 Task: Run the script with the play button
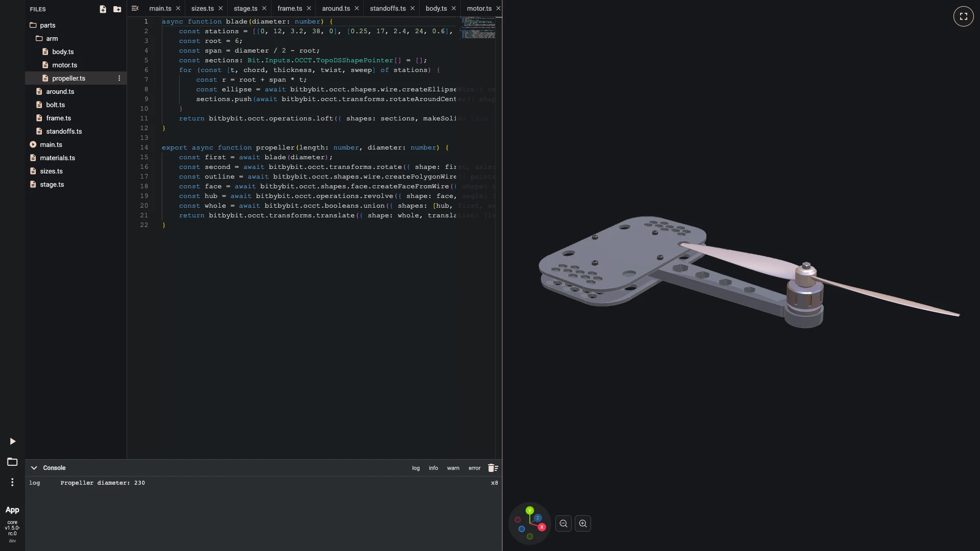pyautogui.click(x=13, y=441)
